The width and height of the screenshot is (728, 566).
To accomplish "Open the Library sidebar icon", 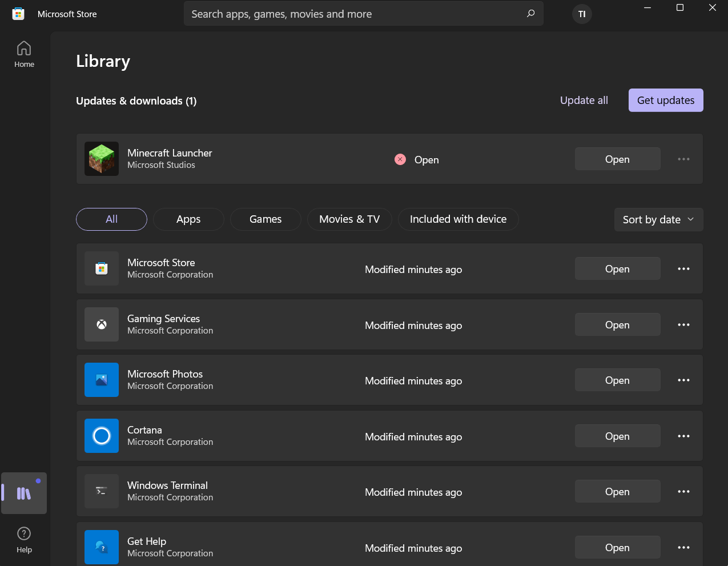I will pos(24,493).
